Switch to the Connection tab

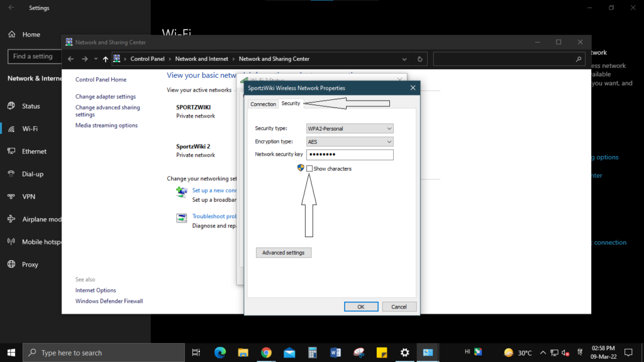(x=263, y=104)
